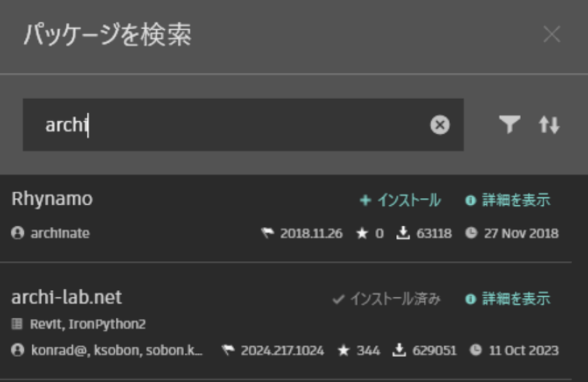Click the Rhynamo author avatar icon
Image resolution: width=588 pixels, height=382 pixels.
pos(17,233)
